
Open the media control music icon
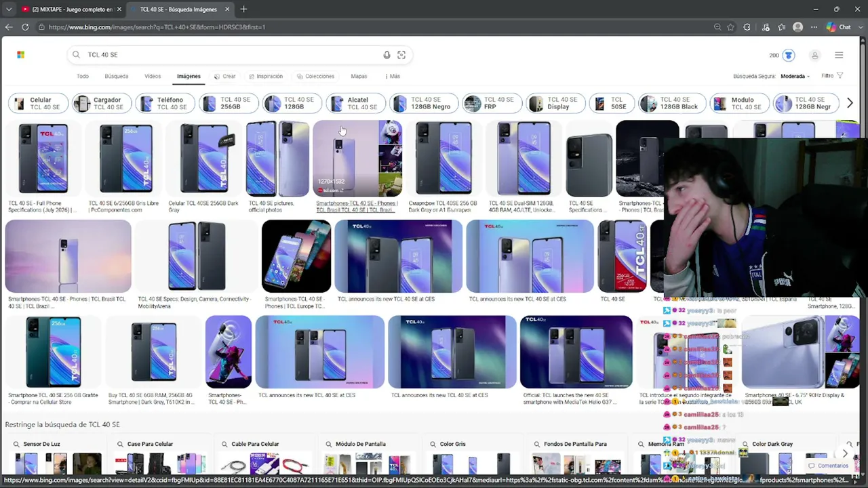pos(766,27)
